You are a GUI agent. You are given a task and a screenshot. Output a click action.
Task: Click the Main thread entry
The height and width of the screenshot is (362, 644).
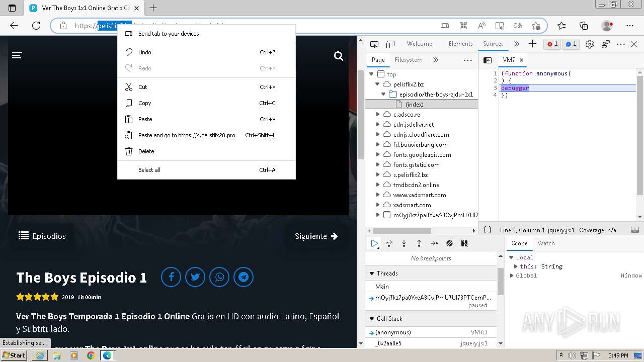pyautogui.click(x=431, y=287)
